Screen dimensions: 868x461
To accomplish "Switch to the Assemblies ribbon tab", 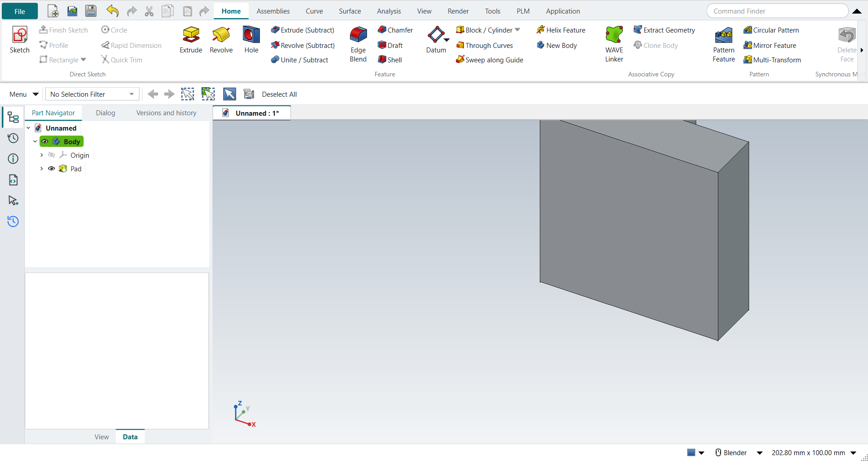I will click(273, 11).
